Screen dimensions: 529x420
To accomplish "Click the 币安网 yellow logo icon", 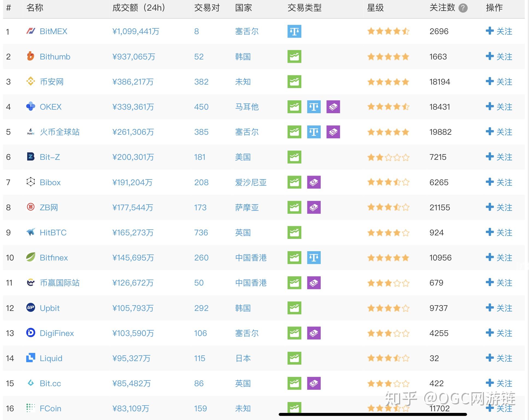I will coord(31,81).
